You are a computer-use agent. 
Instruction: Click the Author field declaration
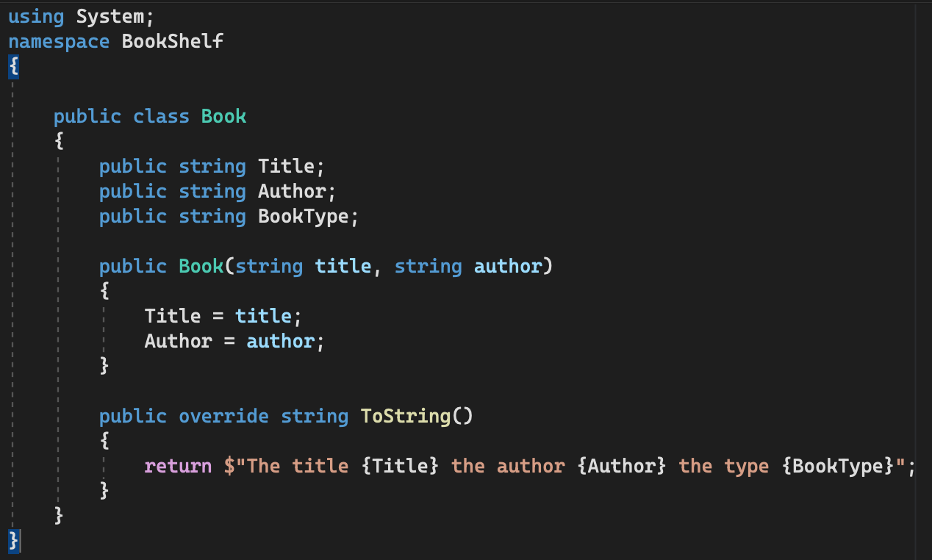(292, 191)
